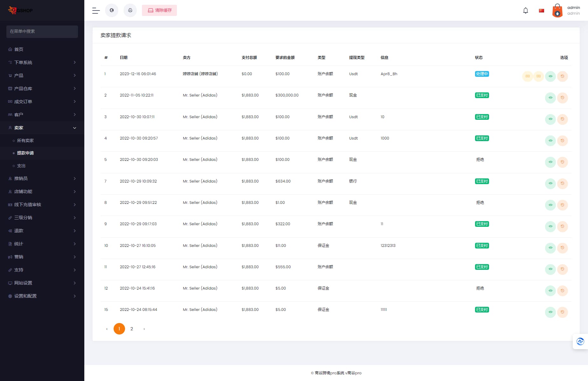Select the 支出 submenu item
This screenshot has height=381, width=588.
pos(21,166)
